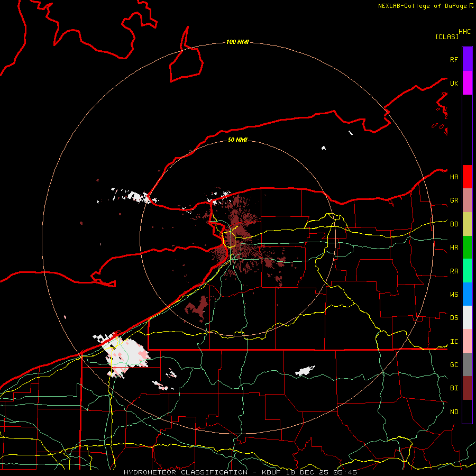
Task: Click the small white echo near southern state line
Action: coord(305,370)
